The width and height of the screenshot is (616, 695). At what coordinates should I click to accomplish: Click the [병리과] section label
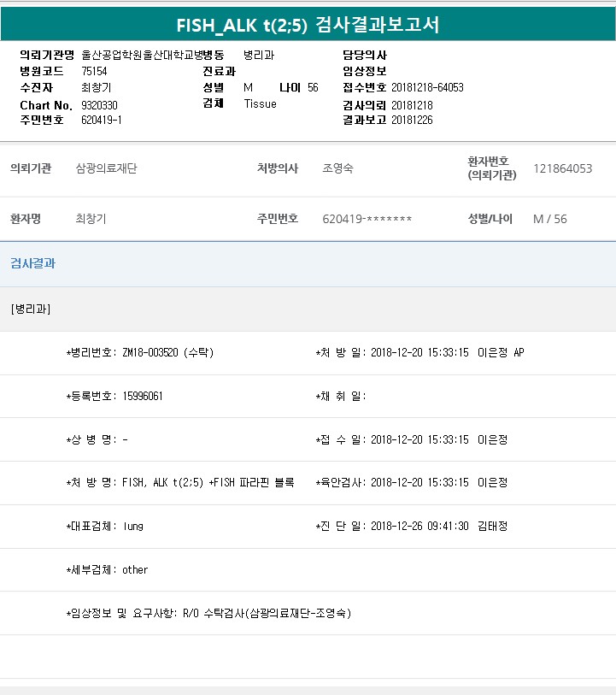pyautogui.click(x=31, y=309)
